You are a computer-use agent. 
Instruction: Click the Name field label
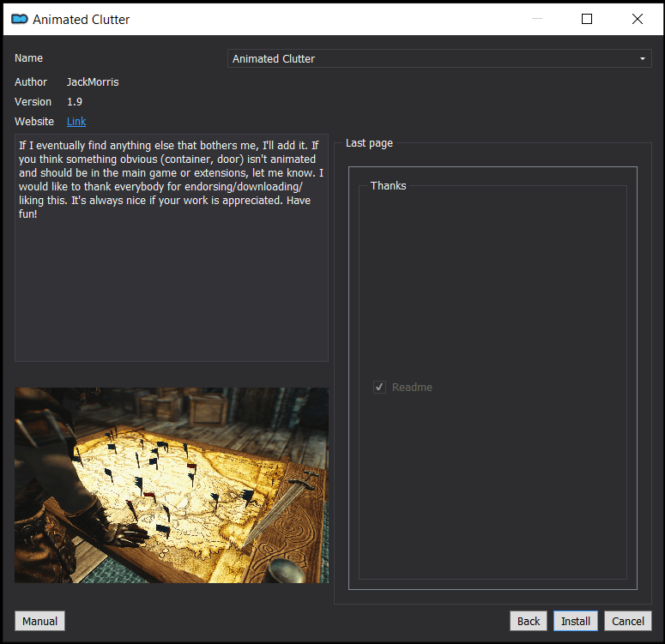28,58
